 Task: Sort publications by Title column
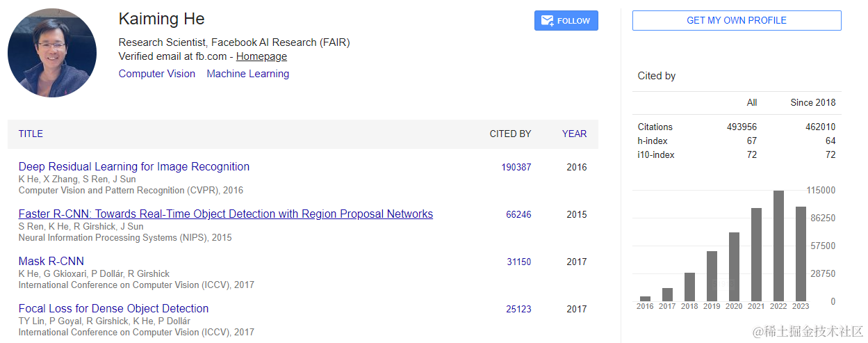point(31,134)
